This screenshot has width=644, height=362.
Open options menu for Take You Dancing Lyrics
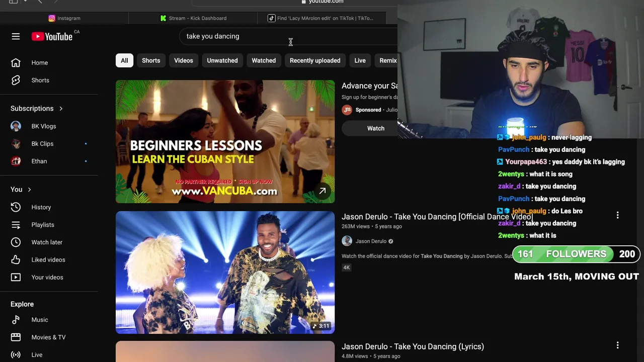[617, 345]
